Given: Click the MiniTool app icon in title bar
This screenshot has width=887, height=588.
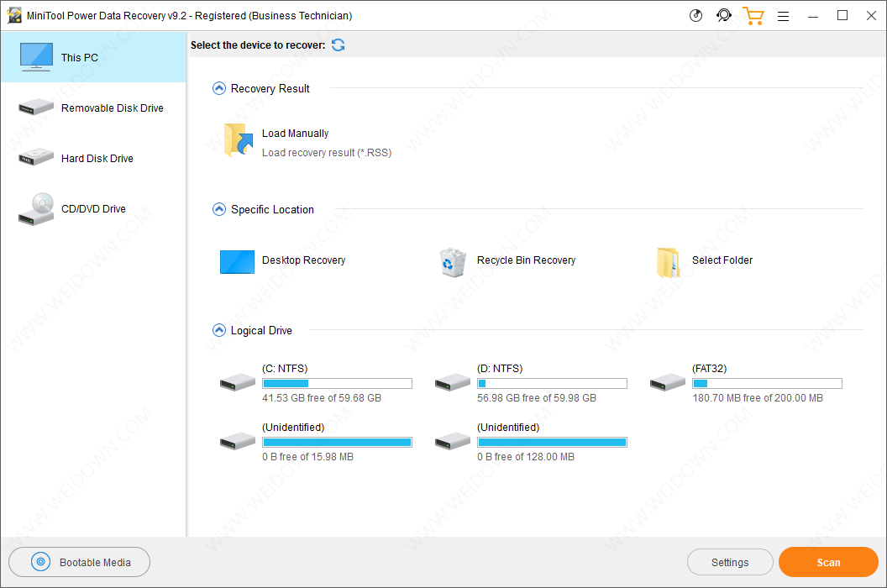Looking at the screenshot, I should tap(14, 15).
